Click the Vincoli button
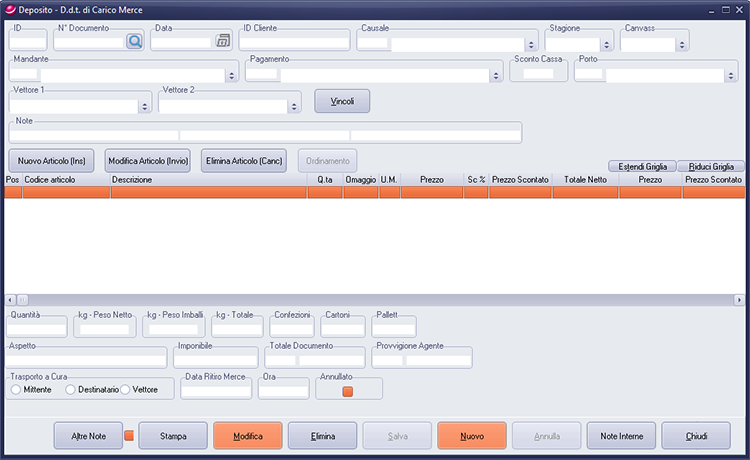The width and height of the screenshot is (750, 460). click(342, 102)
